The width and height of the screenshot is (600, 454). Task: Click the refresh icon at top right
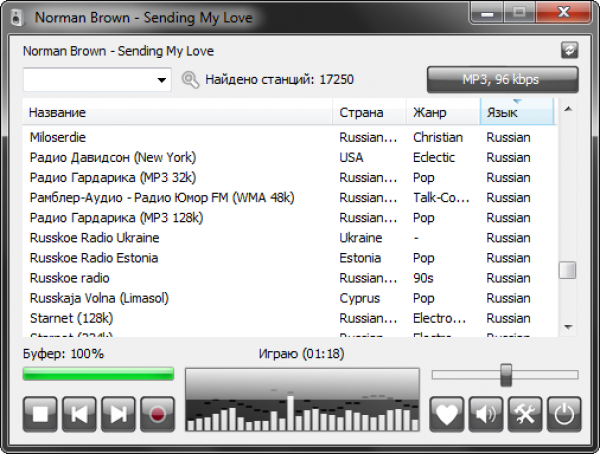[x=569, y=51]
